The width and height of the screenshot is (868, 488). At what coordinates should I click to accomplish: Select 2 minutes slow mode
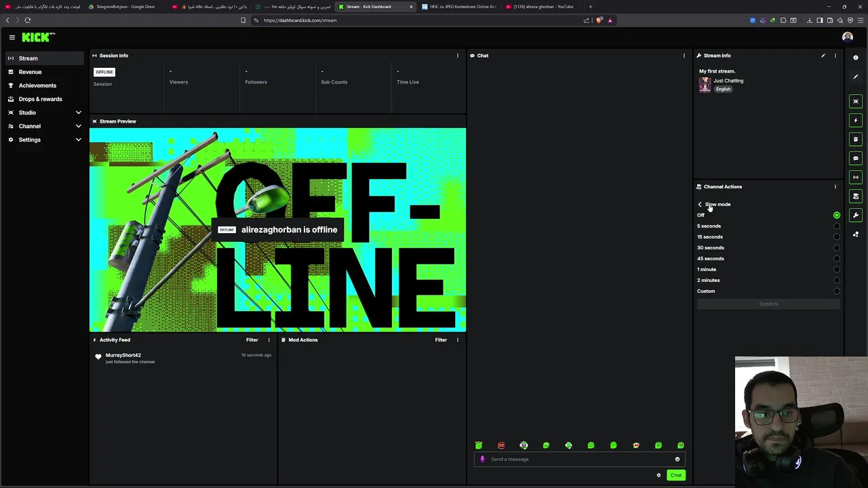(x=768, y=280)
